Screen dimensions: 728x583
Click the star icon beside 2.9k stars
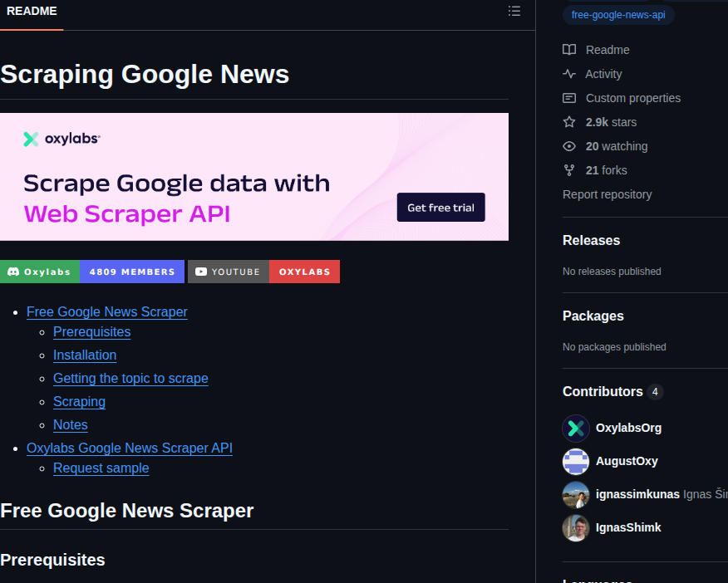tap(569, 122)
